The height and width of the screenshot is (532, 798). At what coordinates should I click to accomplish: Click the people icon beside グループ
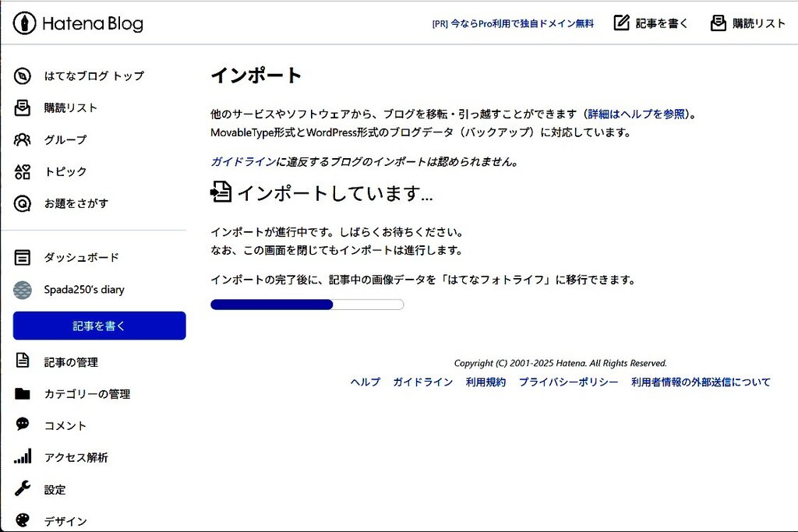23,140
